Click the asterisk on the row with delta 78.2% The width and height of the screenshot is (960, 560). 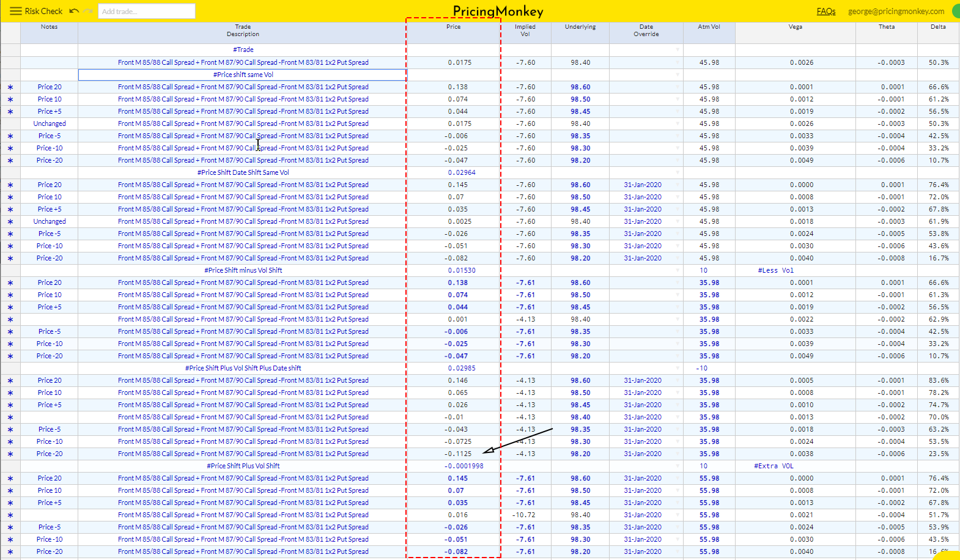pos(10,392)
